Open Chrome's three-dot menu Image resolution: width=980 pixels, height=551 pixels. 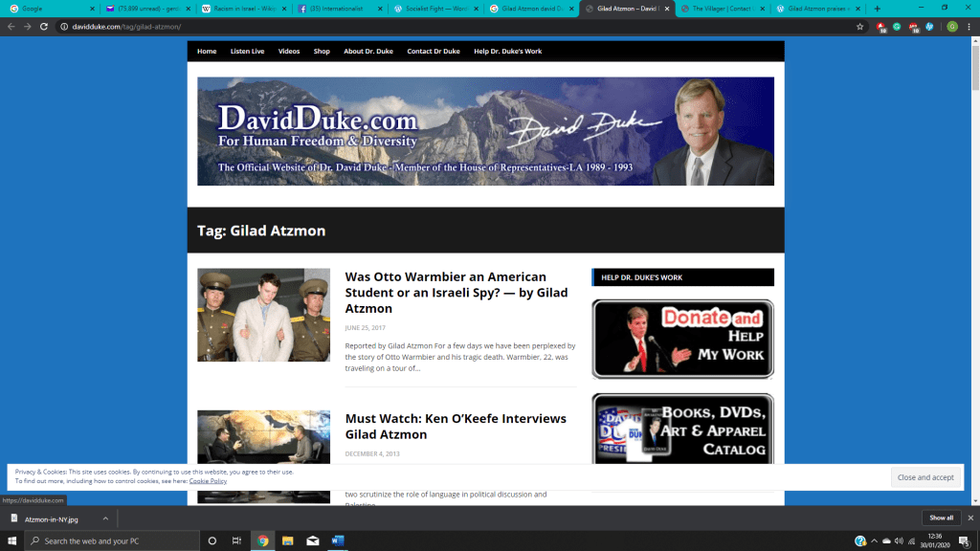coord(969,27)
